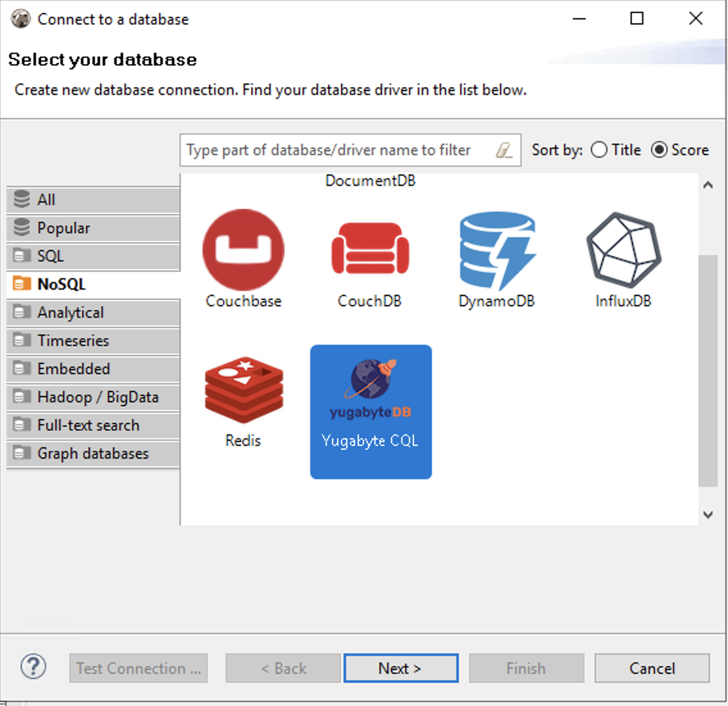Screen dimensions: 728x706
Task: Choose the Redis database driver
Action: point(244,388)
